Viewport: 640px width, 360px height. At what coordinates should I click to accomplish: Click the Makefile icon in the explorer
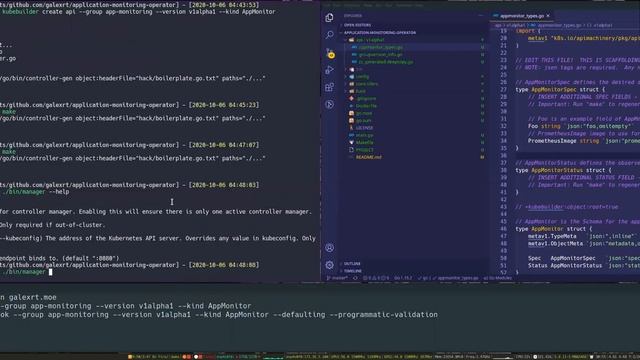[x=351, y=142]
